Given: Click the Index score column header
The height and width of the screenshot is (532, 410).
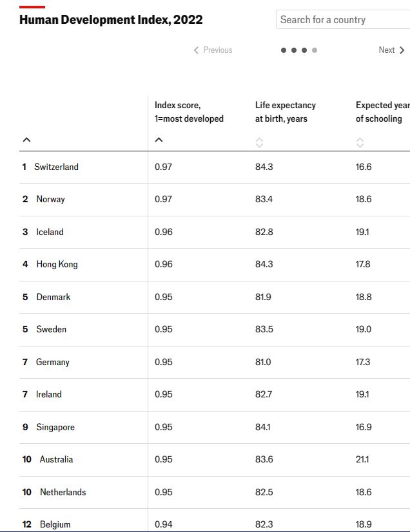Looking at the screenshot, I should pos(189,112).
